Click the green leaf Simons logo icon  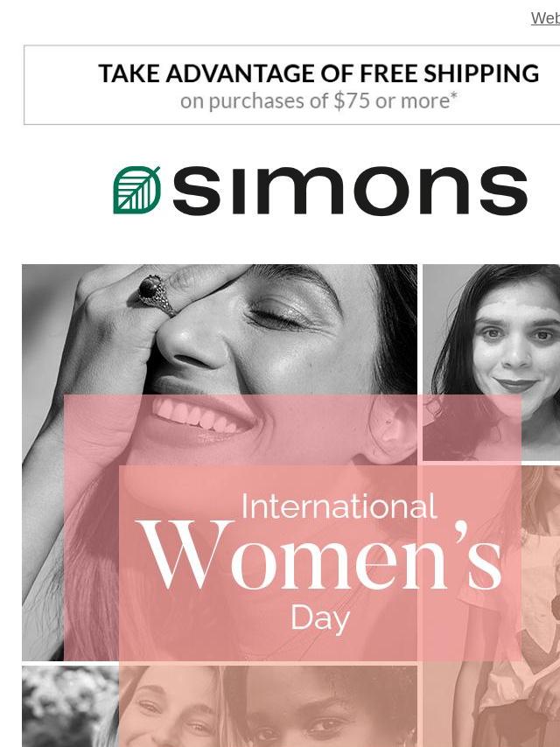point(136,190)
